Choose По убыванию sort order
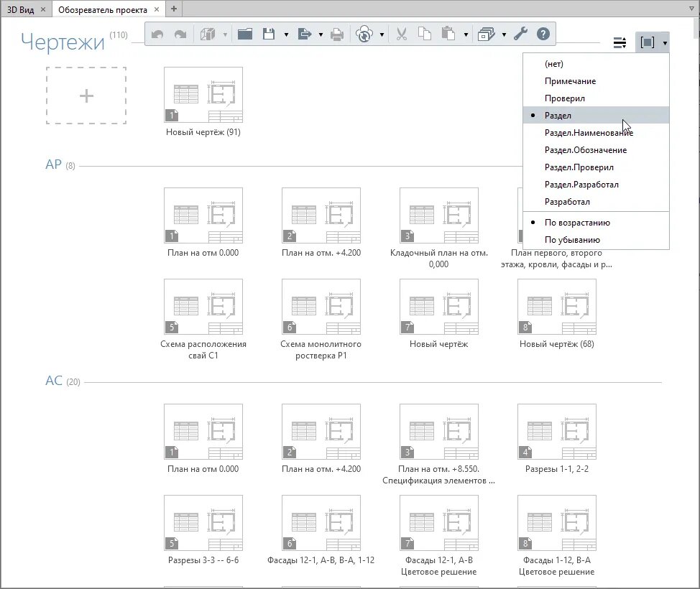 pos(596,240)
